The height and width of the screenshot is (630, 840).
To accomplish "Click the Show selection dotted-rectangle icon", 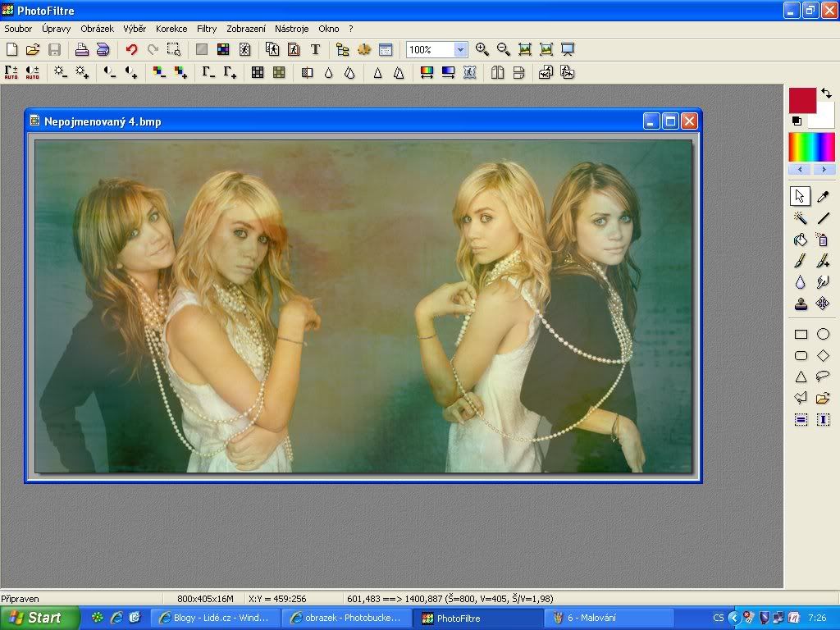I will (174, 50).
